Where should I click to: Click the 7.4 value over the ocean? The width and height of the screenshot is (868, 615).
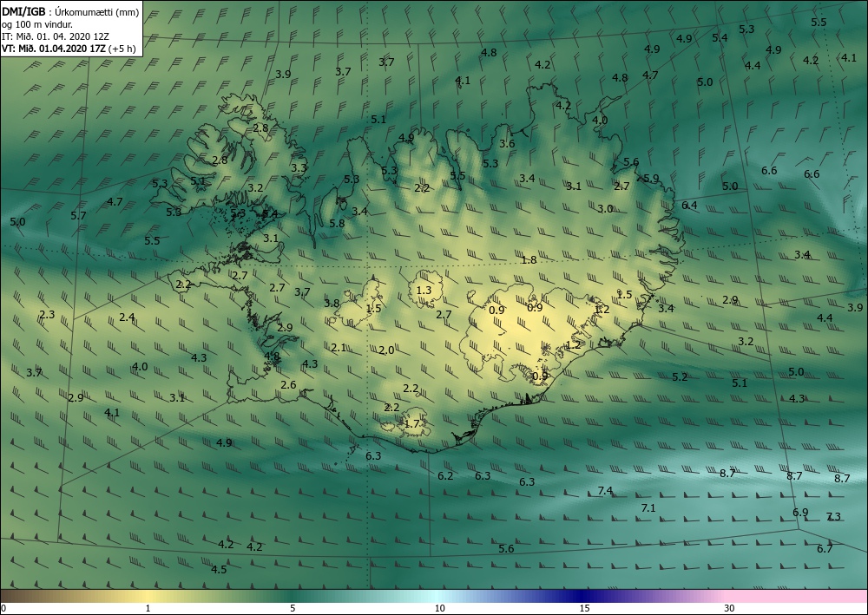(x=606, y=491)
